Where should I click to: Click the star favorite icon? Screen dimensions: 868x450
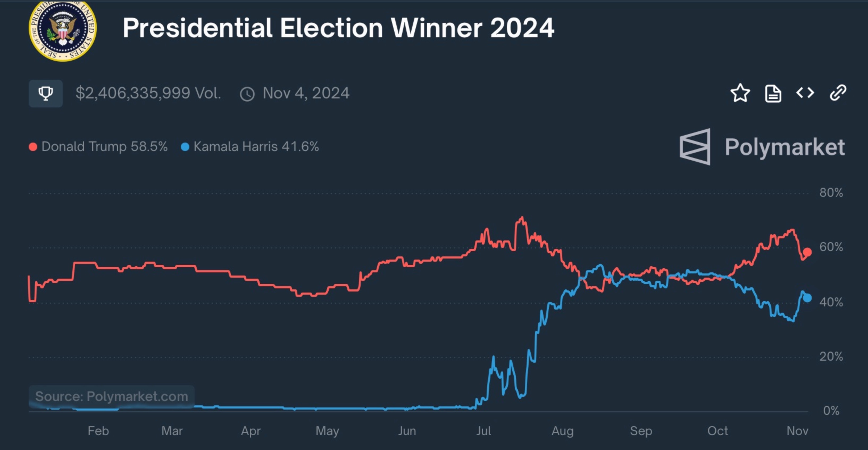tap(740, 93)
